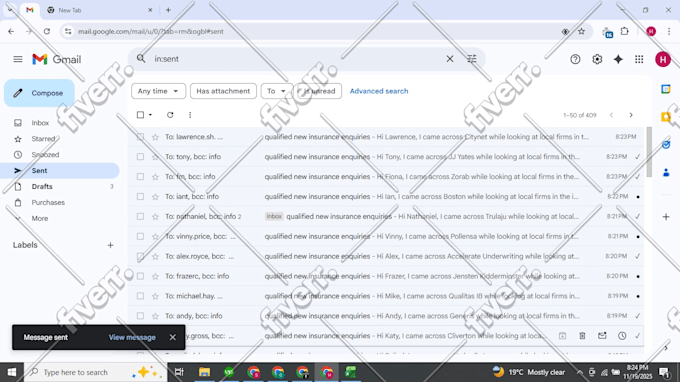The image size is (680, 382).
Task: Select the checkbox for the frazerc email
Action: click(x=140, y=276)
